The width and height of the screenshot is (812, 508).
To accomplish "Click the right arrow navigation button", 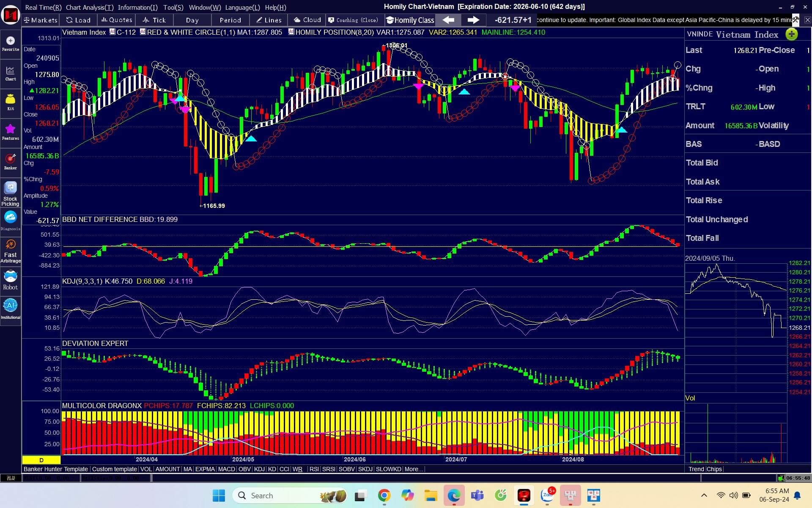I will click(x=473, y=20).
